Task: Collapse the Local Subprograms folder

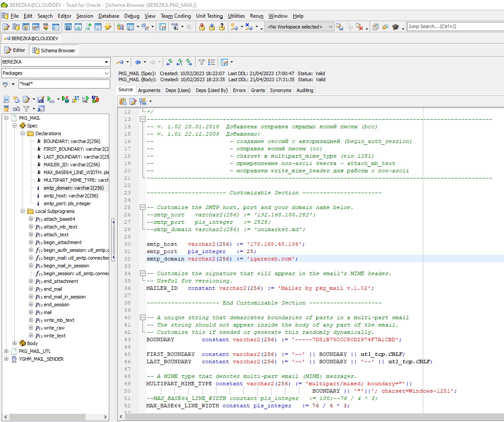Action: pos(23,211)
